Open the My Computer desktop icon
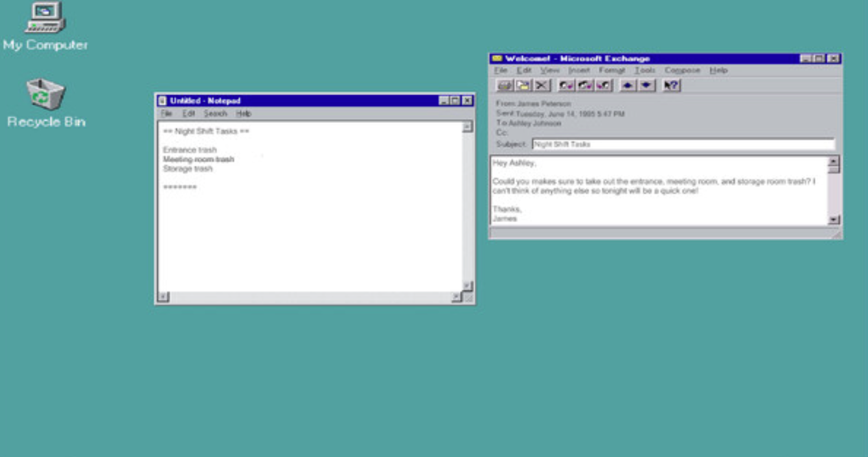This screenshot has height=457, width=868. tap(45, 27)
